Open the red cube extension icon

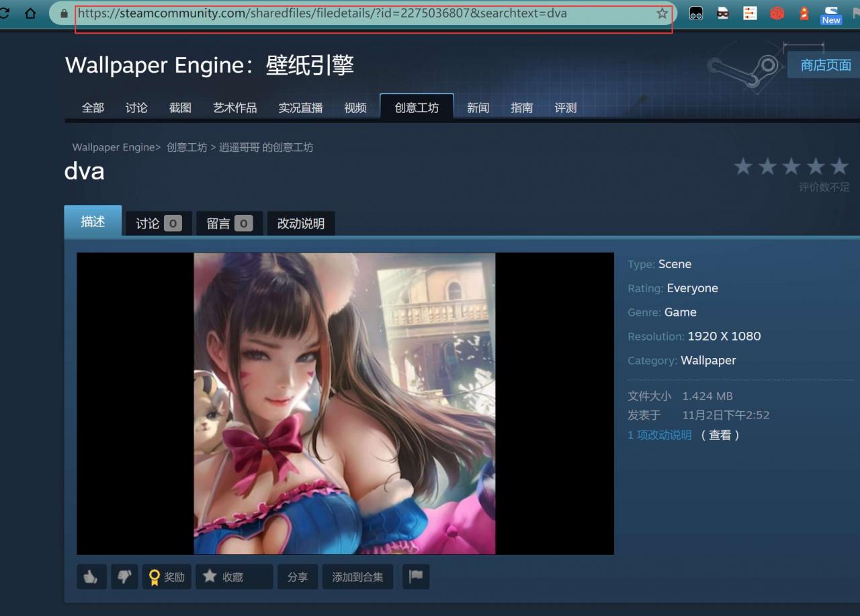click(777, 13)
